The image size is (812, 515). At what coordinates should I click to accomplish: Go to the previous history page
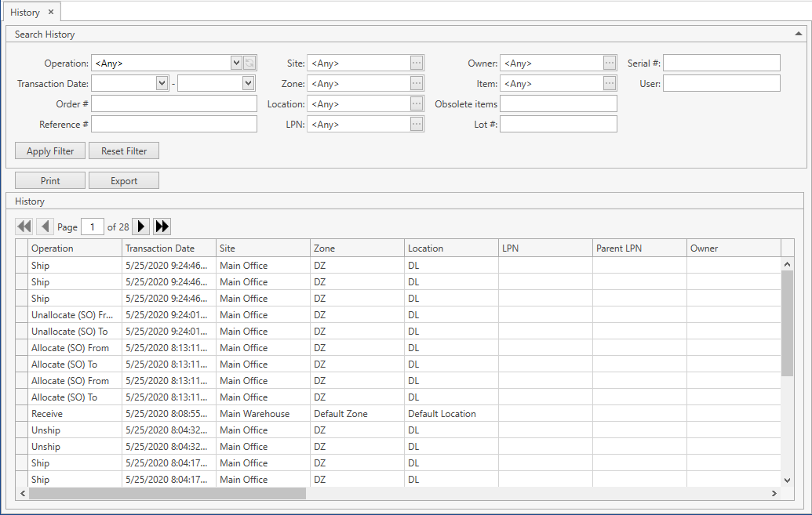tap(46, 227)
